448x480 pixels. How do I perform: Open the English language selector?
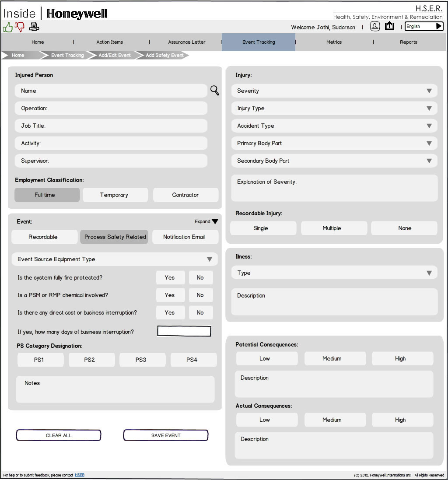(424, 27)
